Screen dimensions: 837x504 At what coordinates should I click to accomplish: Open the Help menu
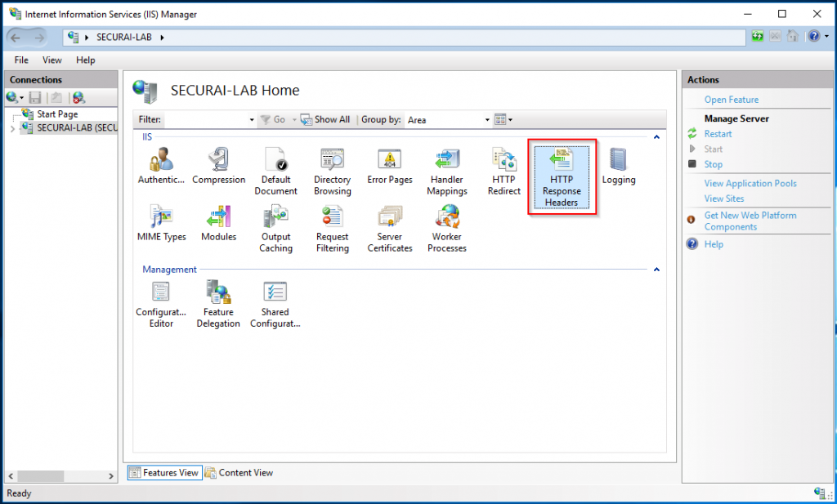(x=85, y=60)
